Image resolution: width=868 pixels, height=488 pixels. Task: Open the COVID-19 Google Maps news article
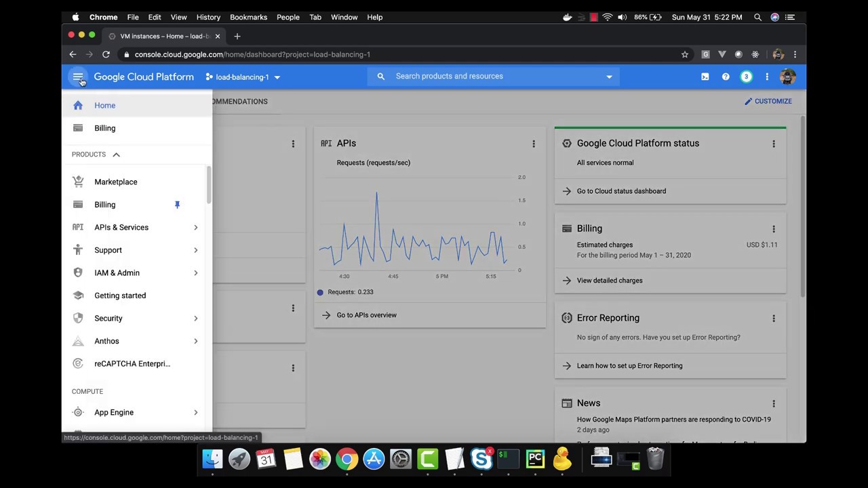click(x=673, y=420)
